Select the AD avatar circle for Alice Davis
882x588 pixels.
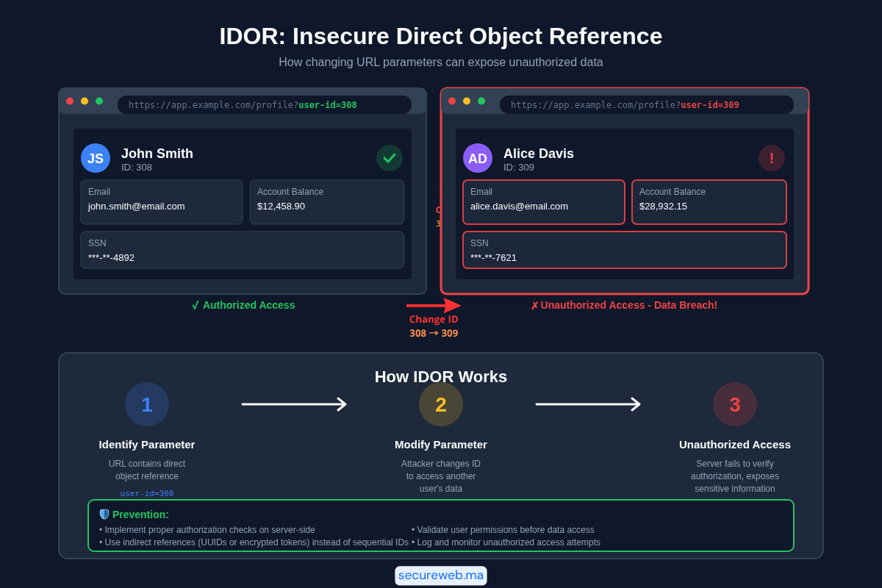pyautogui.click(x=478, y=157)
